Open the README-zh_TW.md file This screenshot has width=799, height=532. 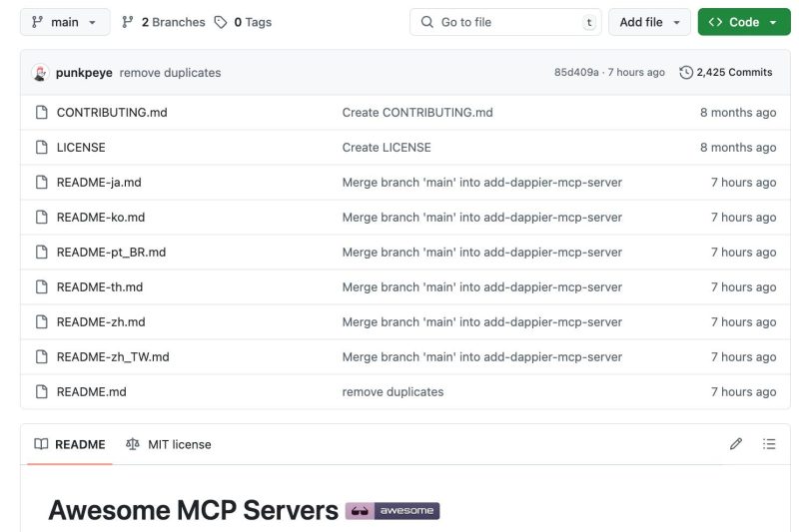tap(113, 357)
